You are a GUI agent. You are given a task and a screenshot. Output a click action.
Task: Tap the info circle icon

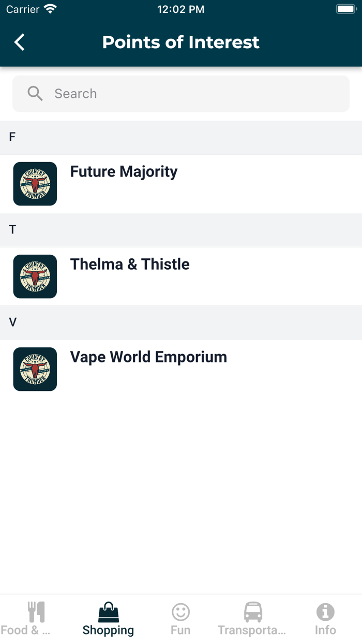tap(325, 612)
